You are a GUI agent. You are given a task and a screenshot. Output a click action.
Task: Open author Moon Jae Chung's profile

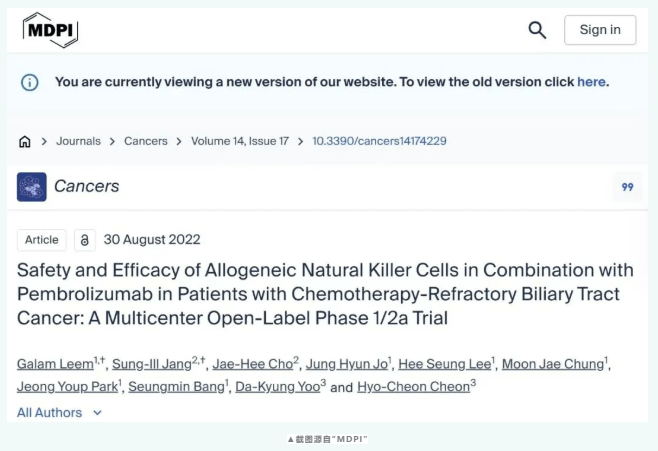point(553,364)
